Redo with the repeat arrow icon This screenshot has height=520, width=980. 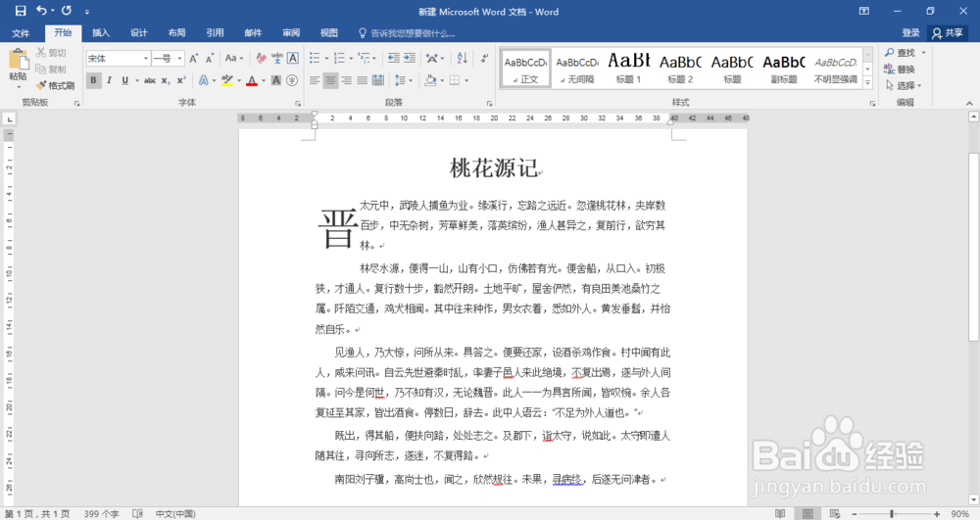coord(67,11)
